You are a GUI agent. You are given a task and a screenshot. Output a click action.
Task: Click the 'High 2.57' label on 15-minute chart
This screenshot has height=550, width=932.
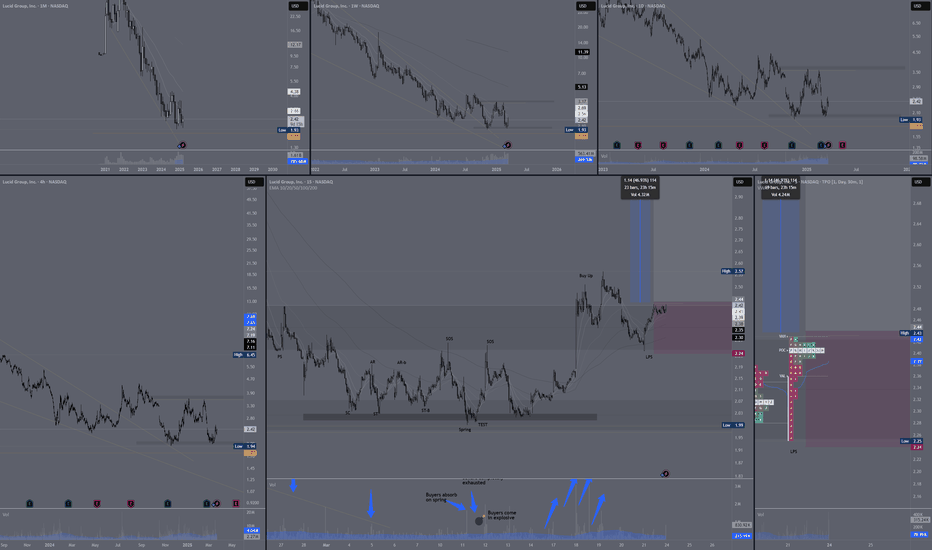click(732, 271)
